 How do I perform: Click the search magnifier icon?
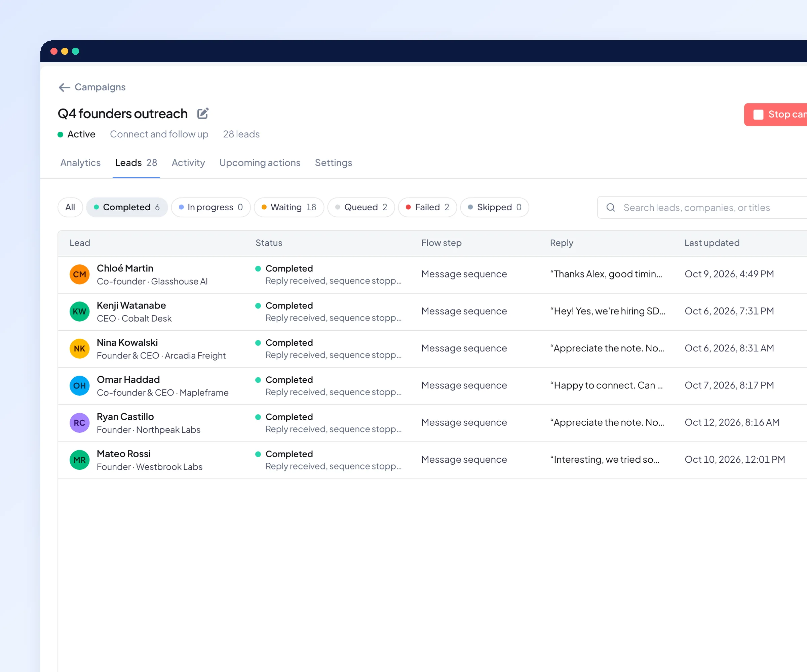[611, 207]
